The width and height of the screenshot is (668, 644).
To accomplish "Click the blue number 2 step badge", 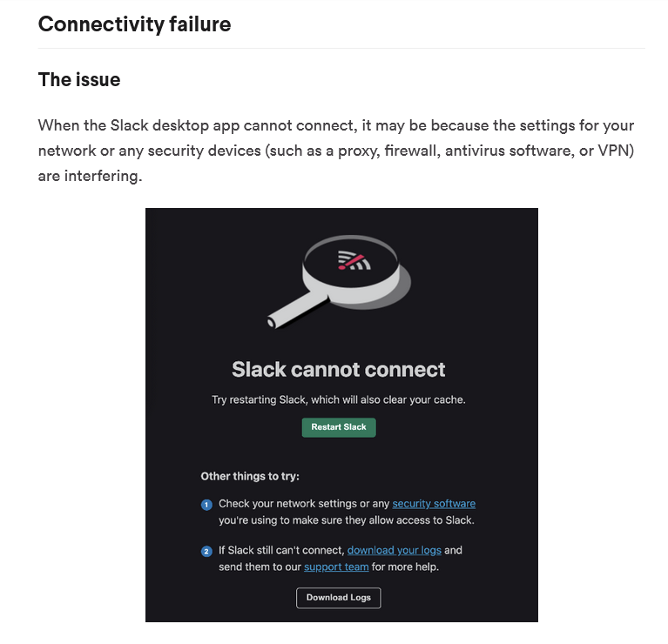I will pyautogui.click(x=206, y=552).
